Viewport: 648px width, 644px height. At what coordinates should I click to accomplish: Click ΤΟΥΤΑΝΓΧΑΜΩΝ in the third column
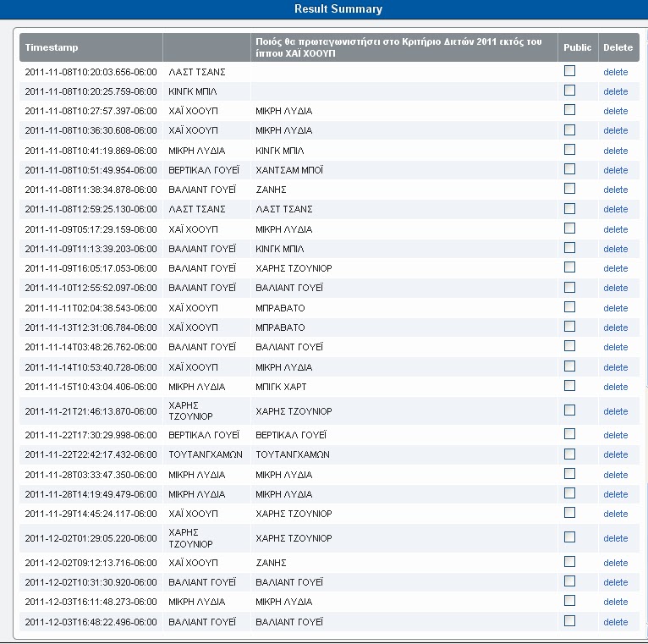coord(293,454)
